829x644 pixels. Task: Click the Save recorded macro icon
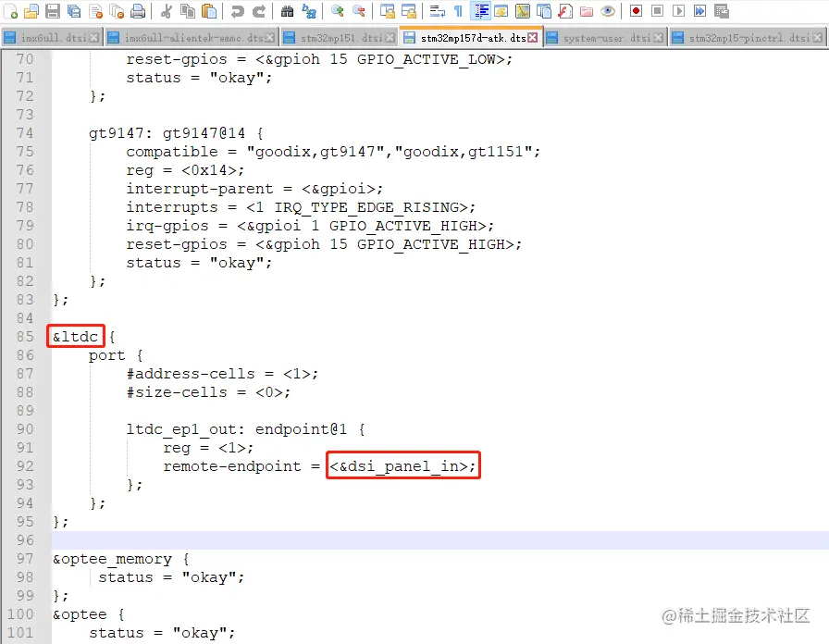tap(722, 10)
